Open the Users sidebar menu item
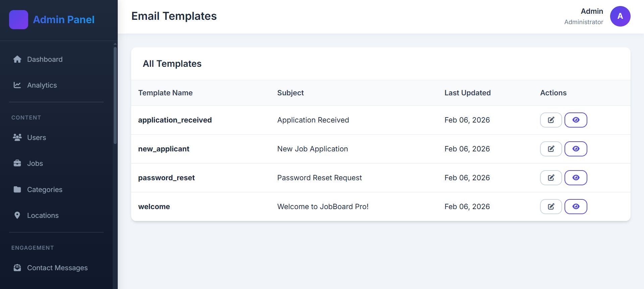 [x=36, y=138]
